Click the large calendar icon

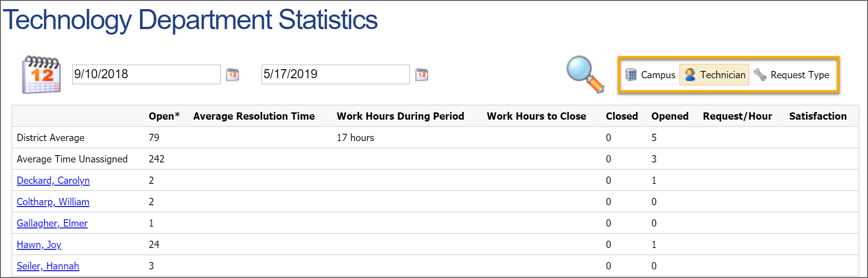[41, 75]
